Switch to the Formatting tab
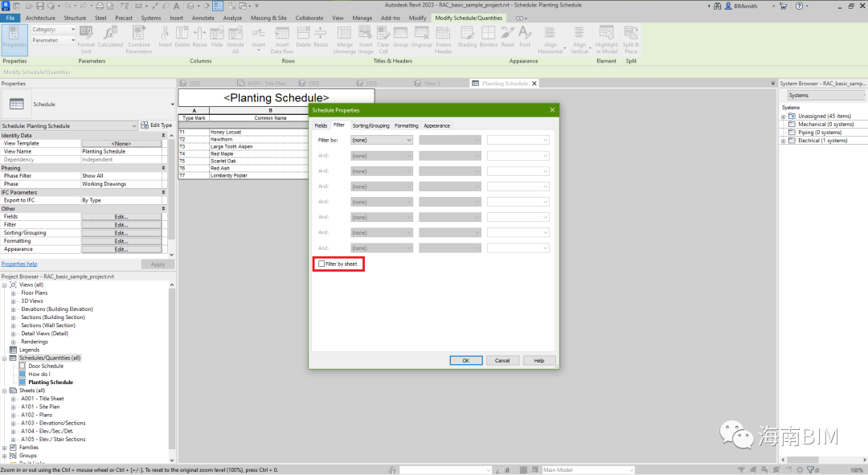Viewport: 868px width, 475px height. [407, 125]
